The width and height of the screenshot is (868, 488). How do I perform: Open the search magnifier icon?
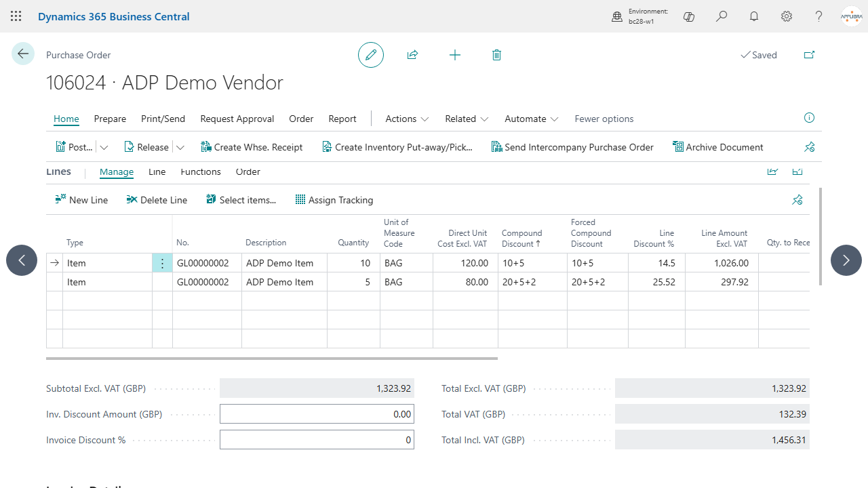[722, 16]
